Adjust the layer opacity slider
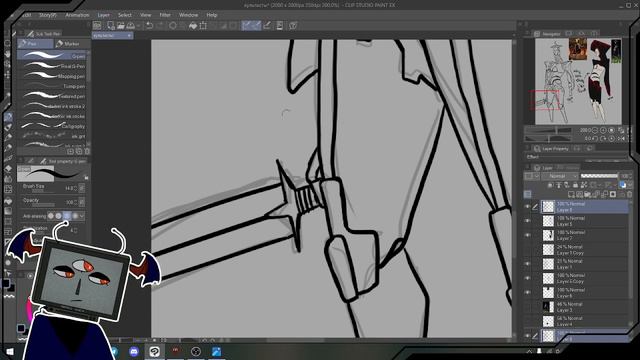Viewport: 640px width, 360px height. (599, 176)
